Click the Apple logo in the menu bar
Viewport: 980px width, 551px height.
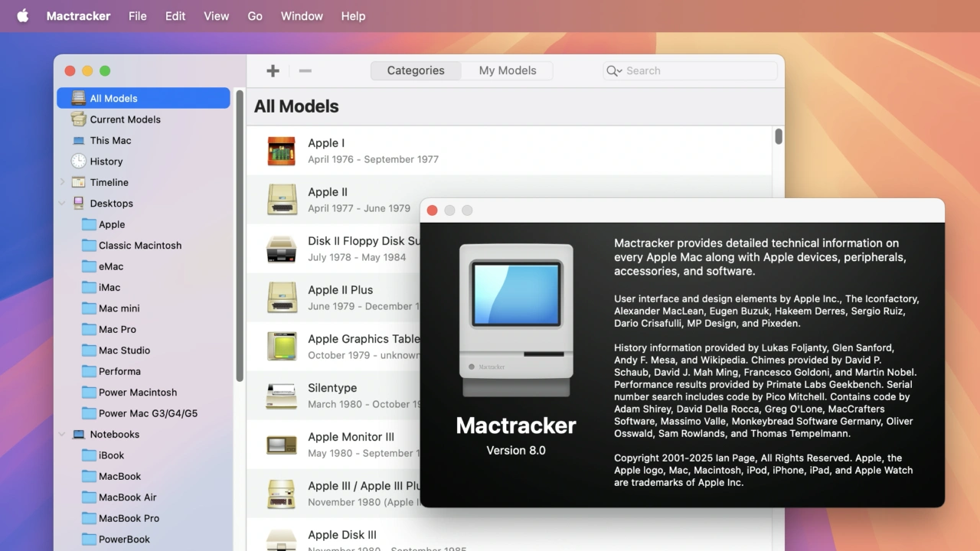click(x=23, y=16)
